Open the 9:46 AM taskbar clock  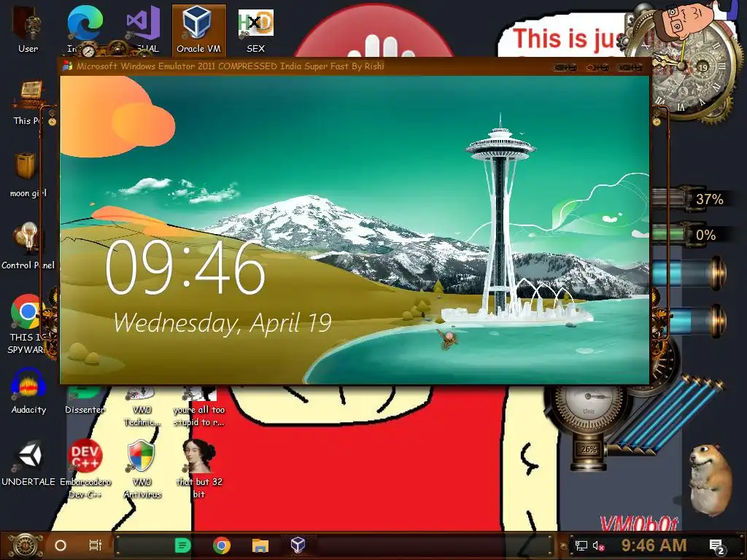[654, 545]
